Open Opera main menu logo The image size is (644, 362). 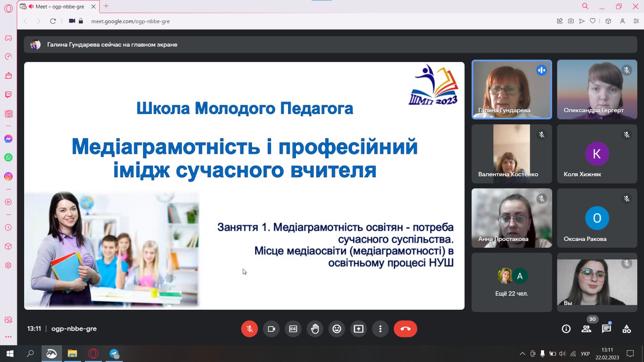[8, 8]
